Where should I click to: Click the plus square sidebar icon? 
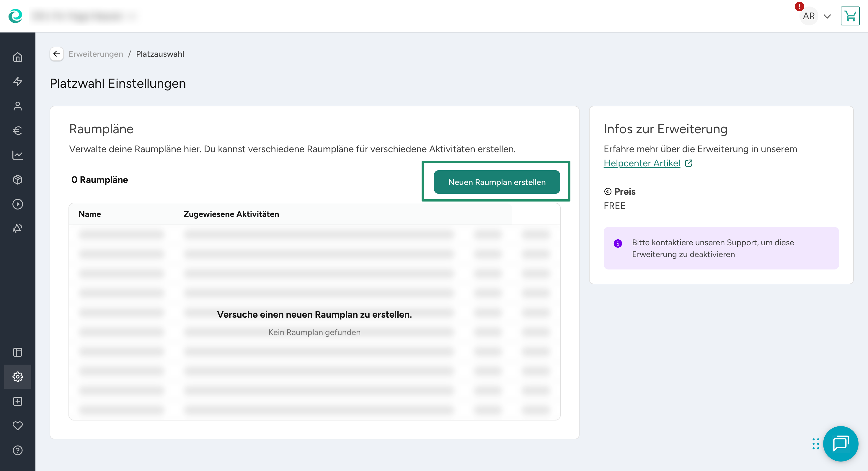[x=17, y=401]
